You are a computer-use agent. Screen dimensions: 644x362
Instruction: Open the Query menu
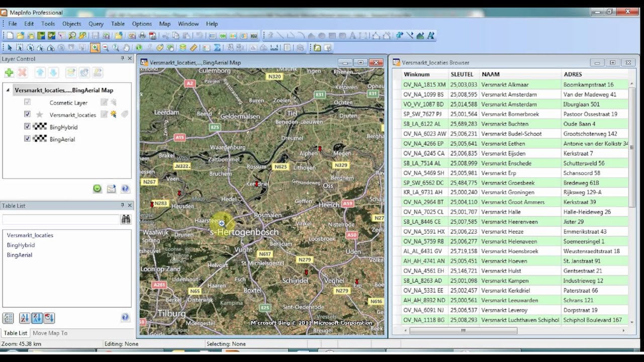(96, 24)
